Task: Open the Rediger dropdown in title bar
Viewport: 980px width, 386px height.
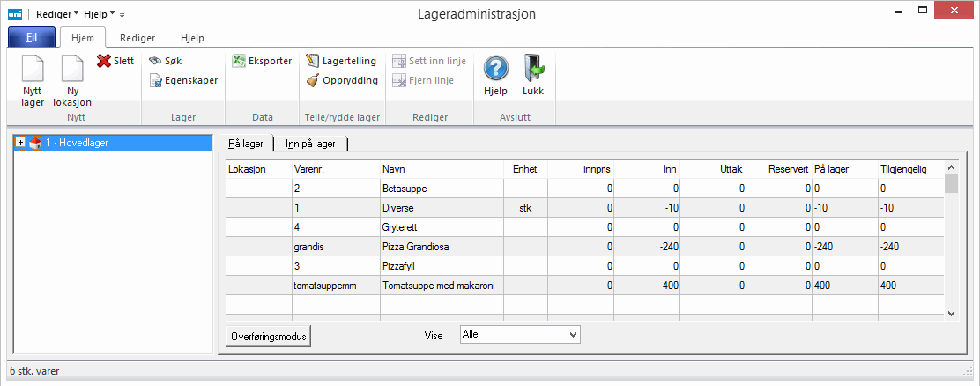Action: tap(57, 14)
